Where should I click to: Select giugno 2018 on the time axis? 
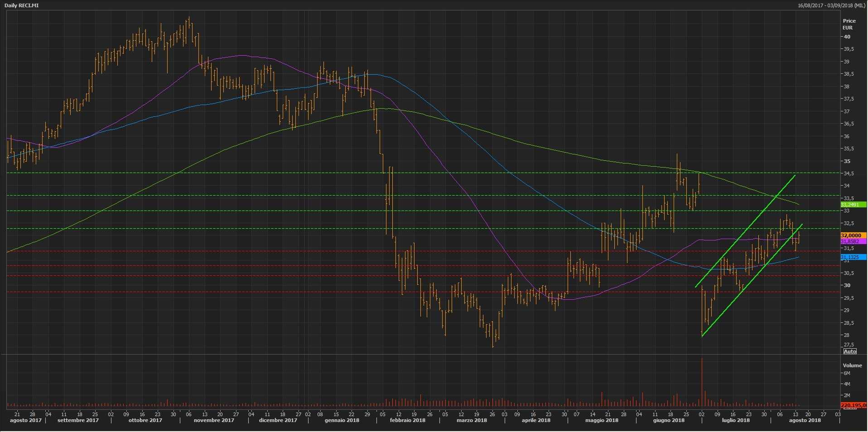click(x=669, y=420)
